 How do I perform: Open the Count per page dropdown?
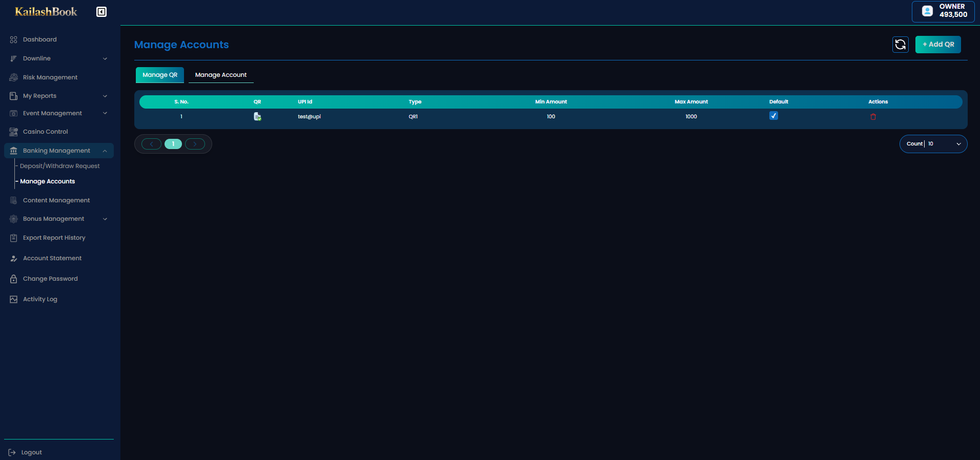point(933,144)
